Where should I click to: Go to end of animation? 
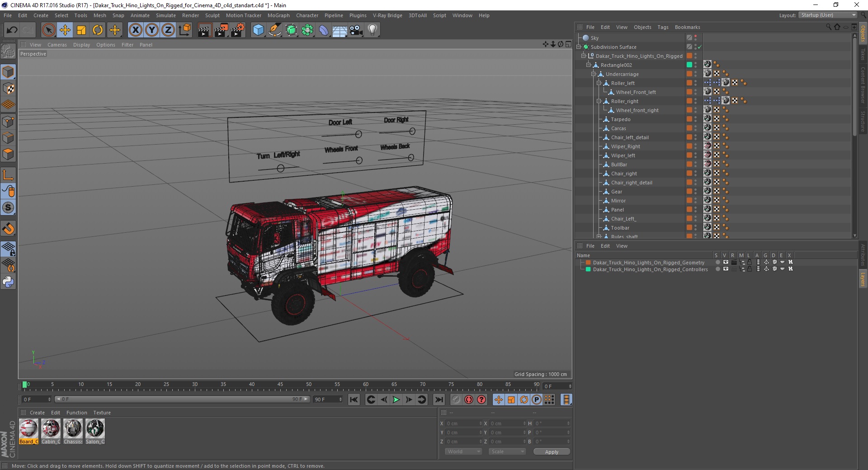point(439,399)
